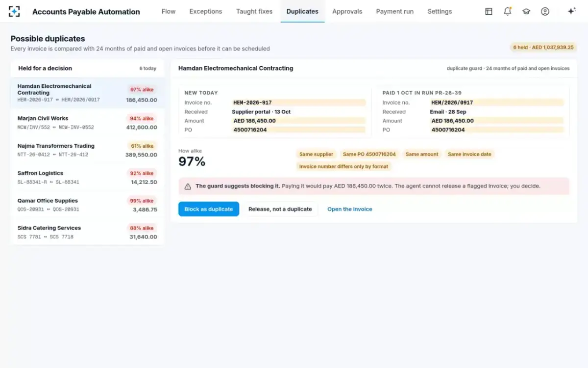Click the 99% alike badge
This screenshot has width=588, height=368.
click(x=142, y=201)
